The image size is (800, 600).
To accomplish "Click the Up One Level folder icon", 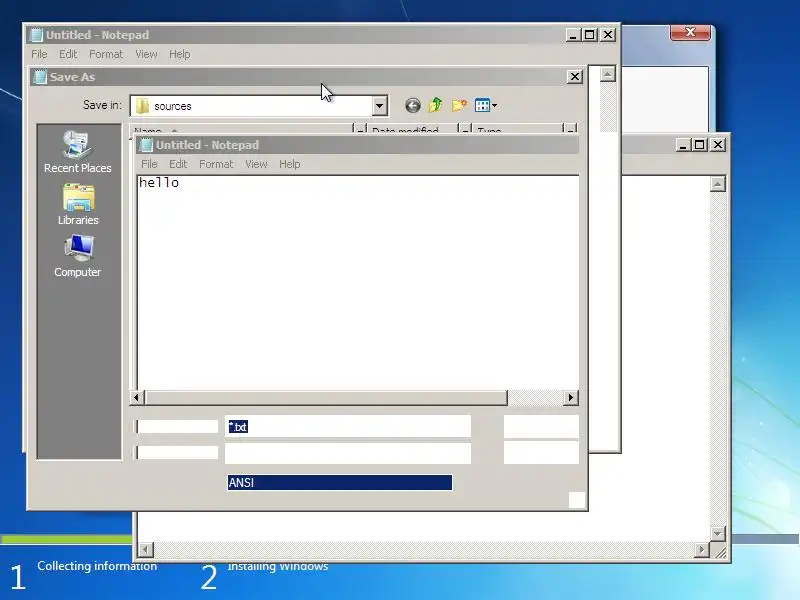I will pyautogui.click(x=436, y=105).
